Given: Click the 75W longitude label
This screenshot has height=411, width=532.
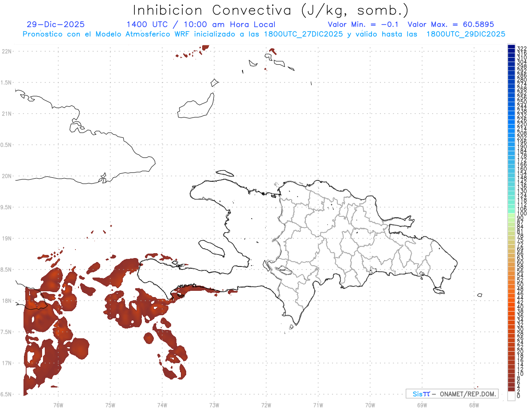Looking at the screenshot, I should (110, 405).
